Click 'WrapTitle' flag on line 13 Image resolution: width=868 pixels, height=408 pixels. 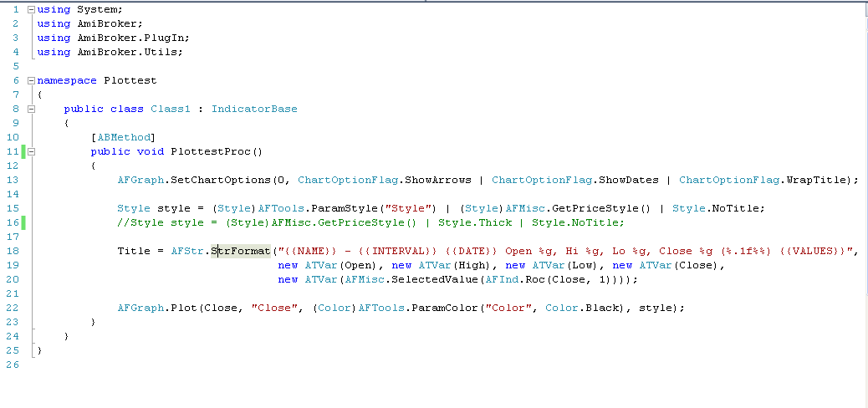pos(816,180)
